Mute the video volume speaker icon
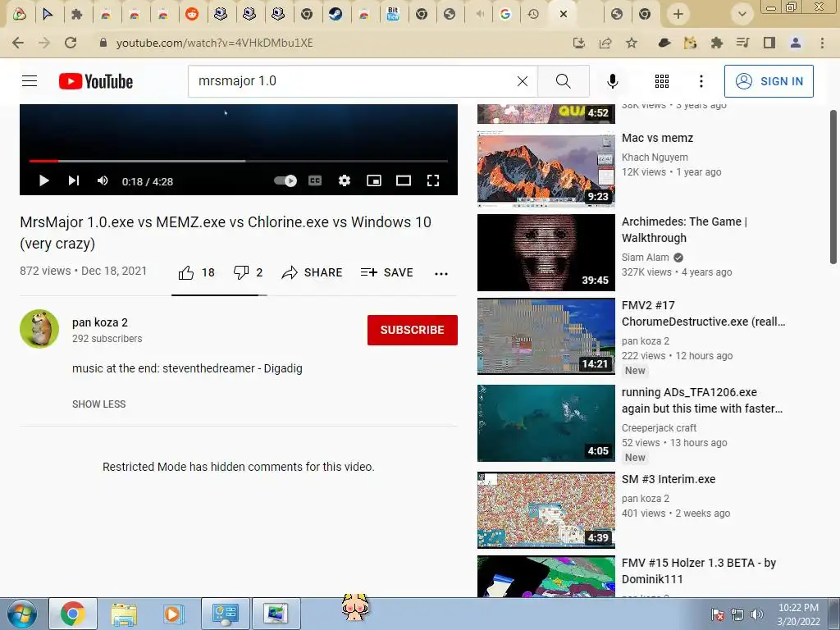The width and height of the screenshot is (840, 630). (x=103, y=181)
